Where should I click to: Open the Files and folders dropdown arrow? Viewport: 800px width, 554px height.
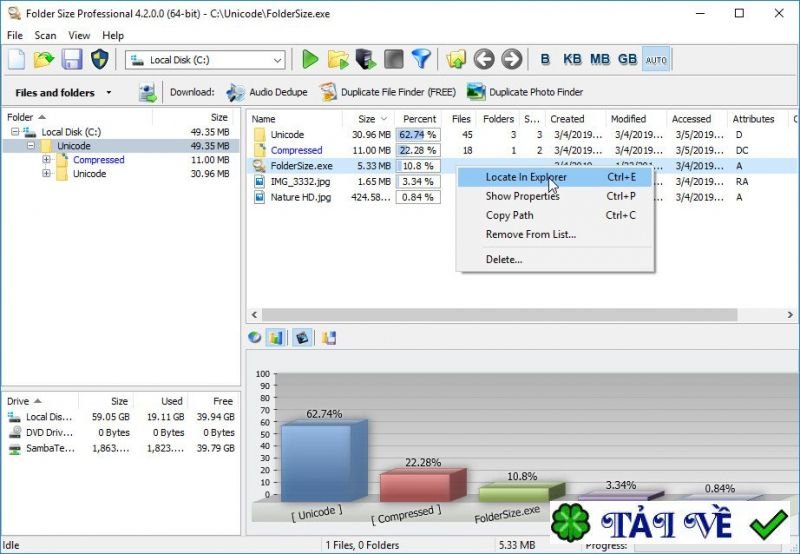coord(109,92)
